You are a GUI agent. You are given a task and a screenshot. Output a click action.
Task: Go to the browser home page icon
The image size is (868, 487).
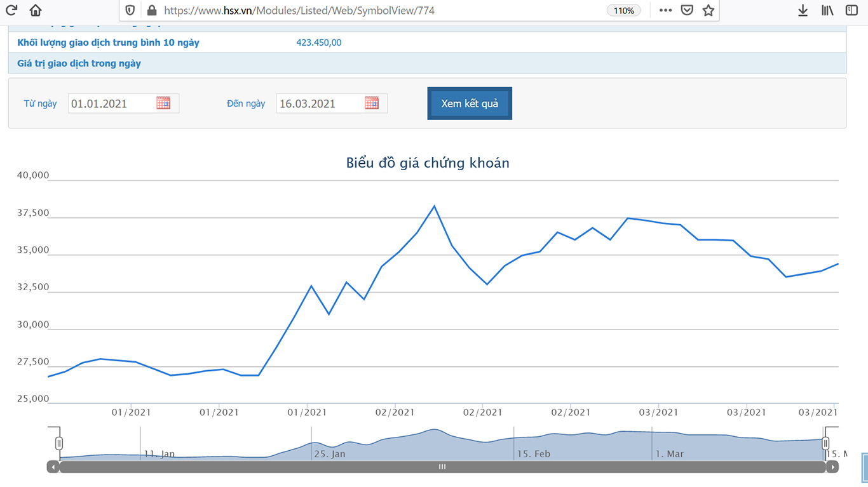coord(36,10)
